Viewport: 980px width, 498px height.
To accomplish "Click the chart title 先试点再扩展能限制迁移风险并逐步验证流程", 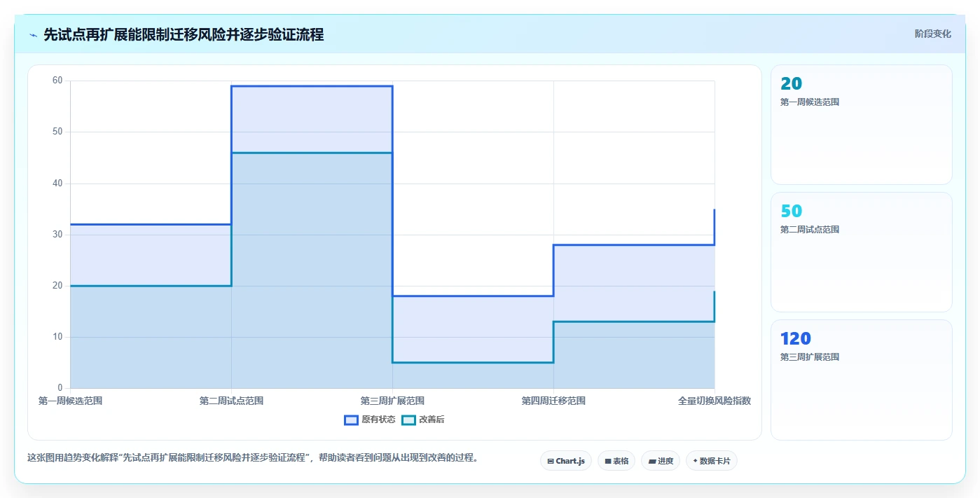I will click(184, 35).
